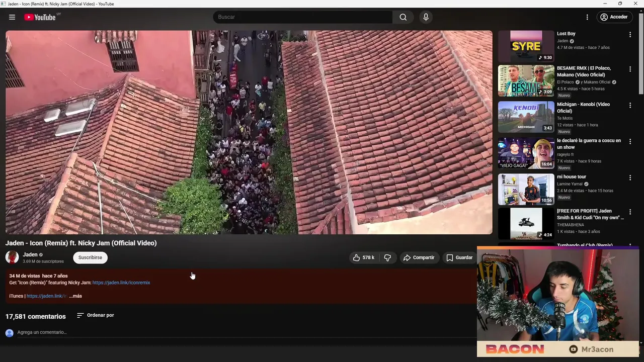Image resolution: width=644 pixels, height=362 pixels.
Task: Open the BESAME RMX video thumbnail
Action: point(526,80)
